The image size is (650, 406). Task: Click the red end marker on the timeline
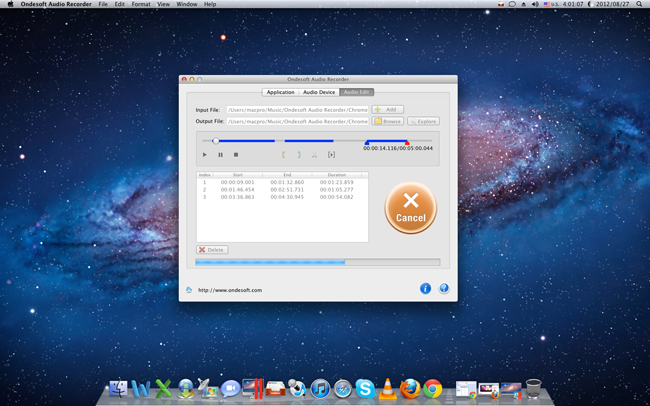407,143
